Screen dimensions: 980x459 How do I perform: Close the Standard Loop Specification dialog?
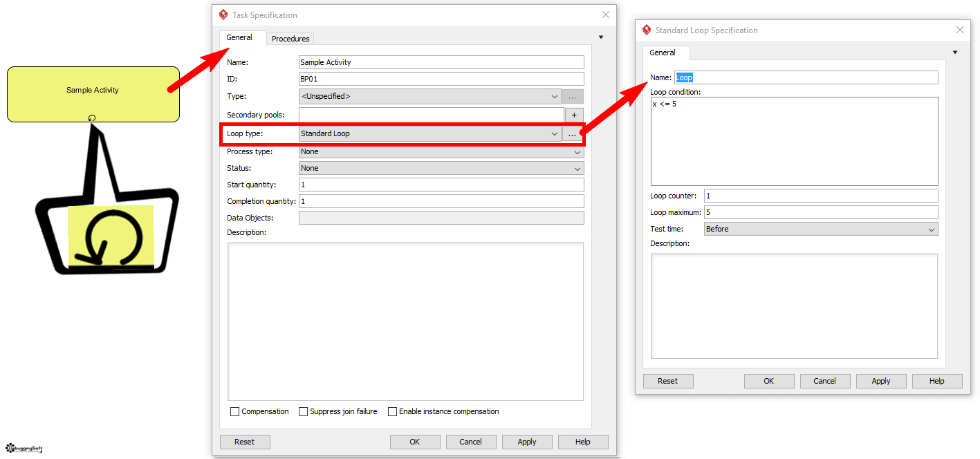tap(959, 30)
